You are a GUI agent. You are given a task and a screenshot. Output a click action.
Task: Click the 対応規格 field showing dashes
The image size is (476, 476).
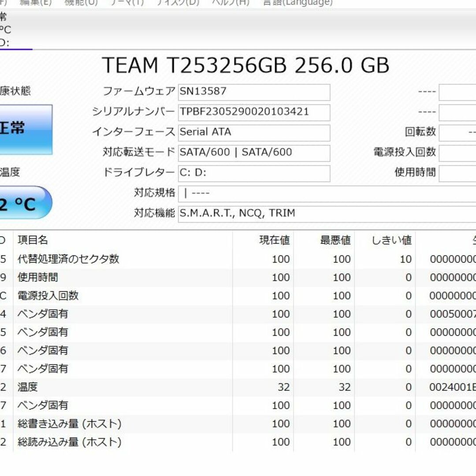click(x=327, y=194)
